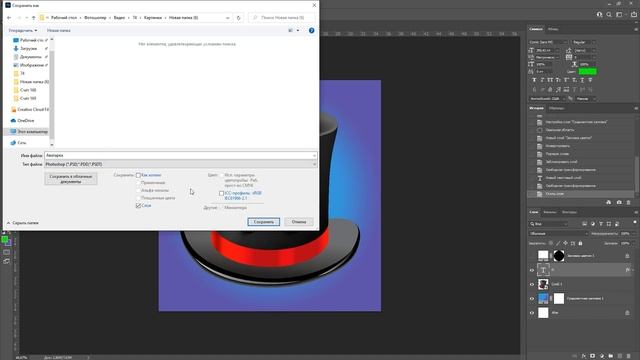
Task: Filter layers by shape layers icon
Action: [609, 224]
